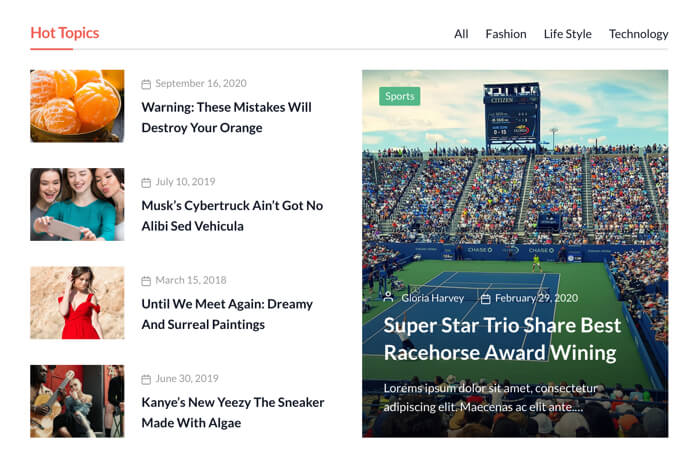
Task: Click the author icon beside Gloria Harvey
Action: coord(388,298)
